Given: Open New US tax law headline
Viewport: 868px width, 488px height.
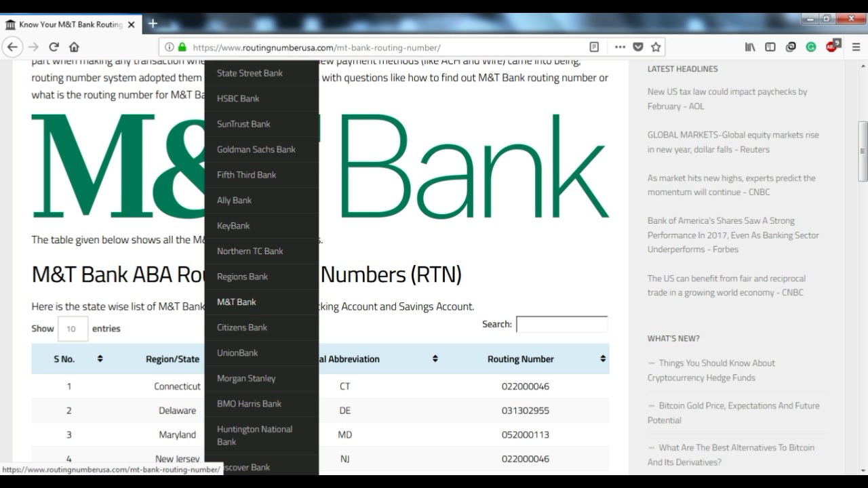Looking at the screenshot, I should pos(727,99).
